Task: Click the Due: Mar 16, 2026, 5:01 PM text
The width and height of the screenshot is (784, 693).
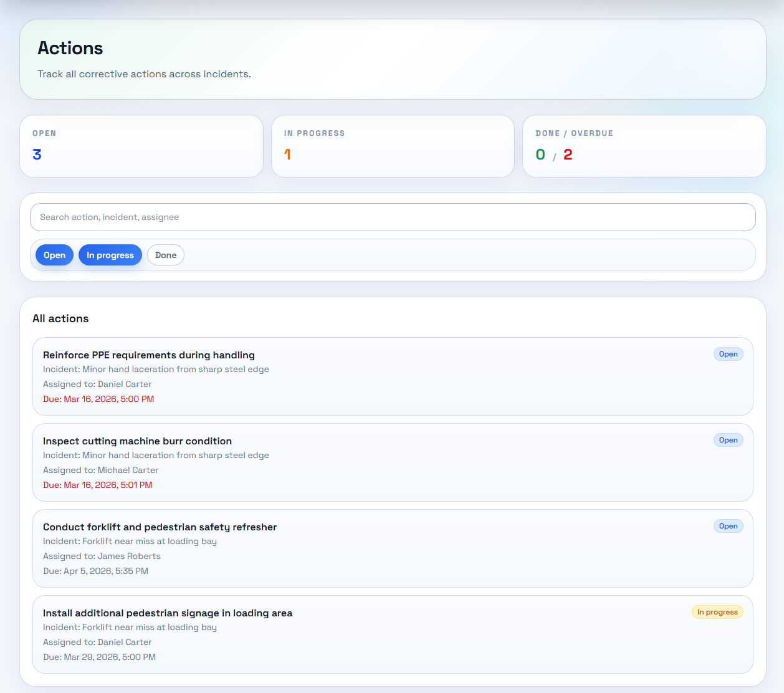Action: point(98,485)
